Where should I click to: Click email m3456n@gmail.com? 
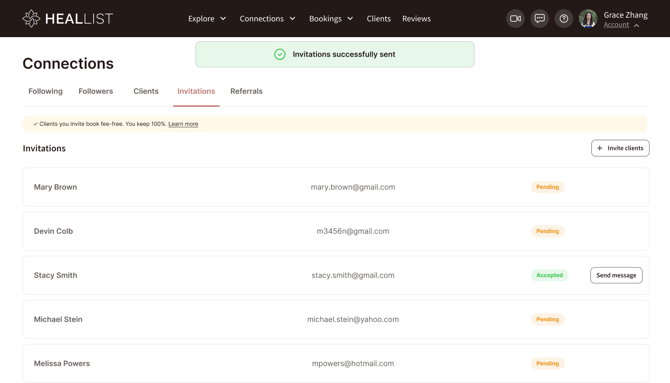[x=353, y=231]
